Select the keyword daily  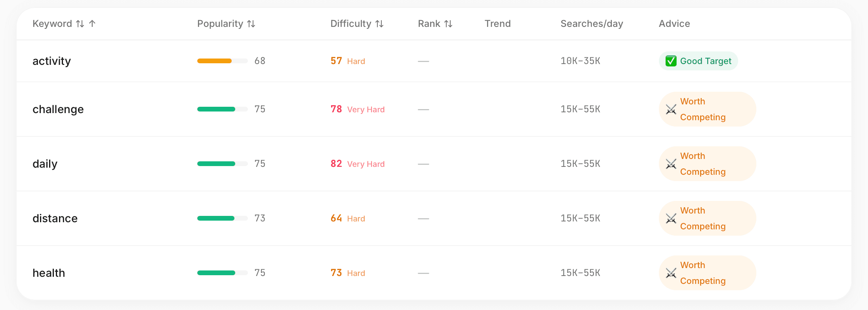click(x=45, y=164)
